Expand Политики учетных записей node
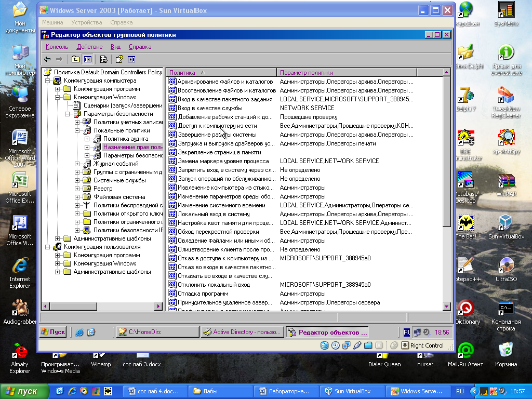The height and width of the screenshot is (399, 532). pyautogui.click(x=77, y=122)
